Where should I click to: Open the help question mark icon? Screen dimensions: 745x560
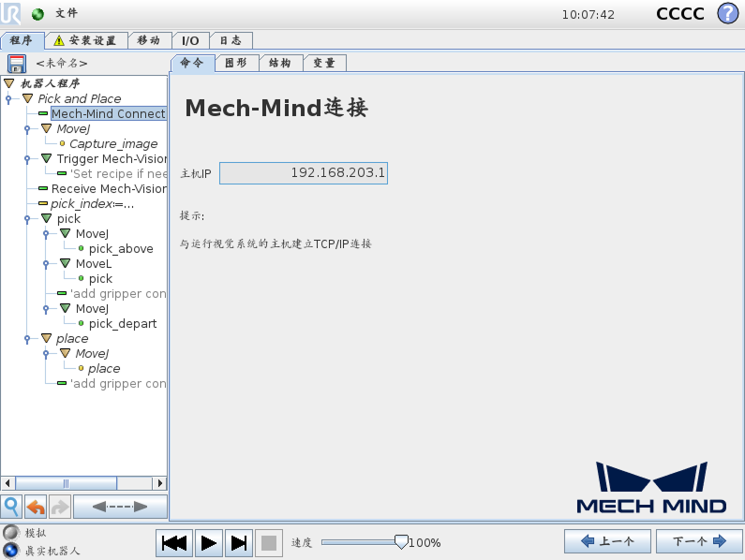click(x=727, y=13)
